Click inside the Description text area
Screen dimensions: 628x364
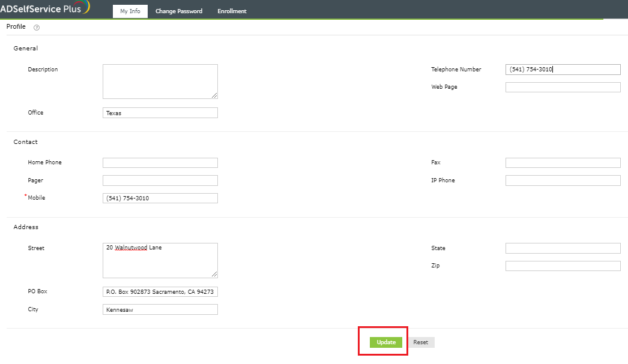160,81
